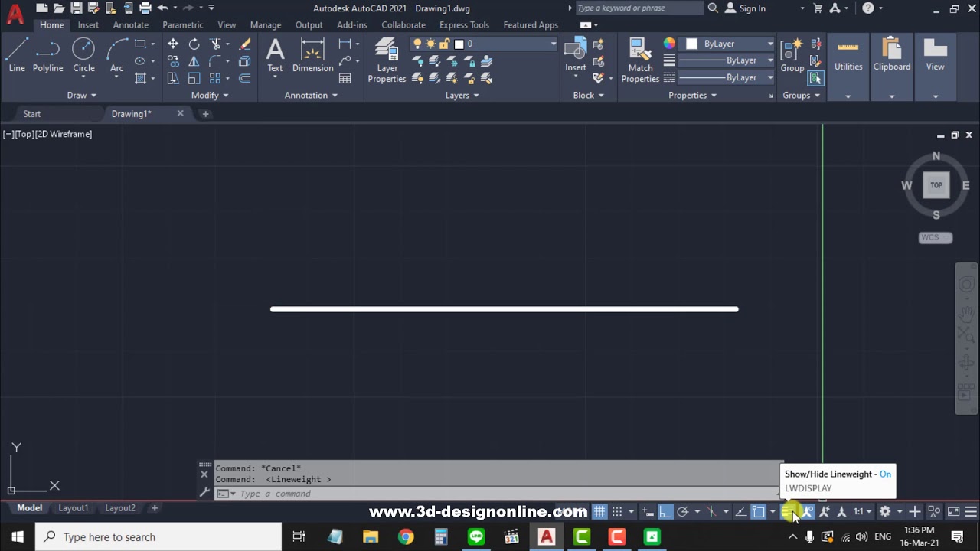This screenshot has width=980, height=551.
Task: Open the Parametric ribbon tab
Action: tap(183, 24)
